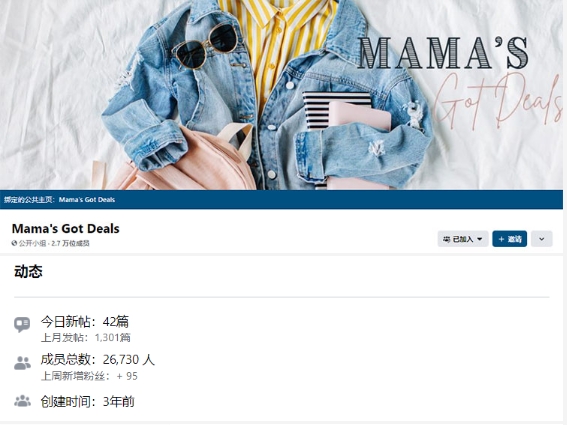Image resolution: width=567 pixels, height=425 pixels.
Task: Click the 成员总数: 26,730 人 statistic
Action: (98, 360)
